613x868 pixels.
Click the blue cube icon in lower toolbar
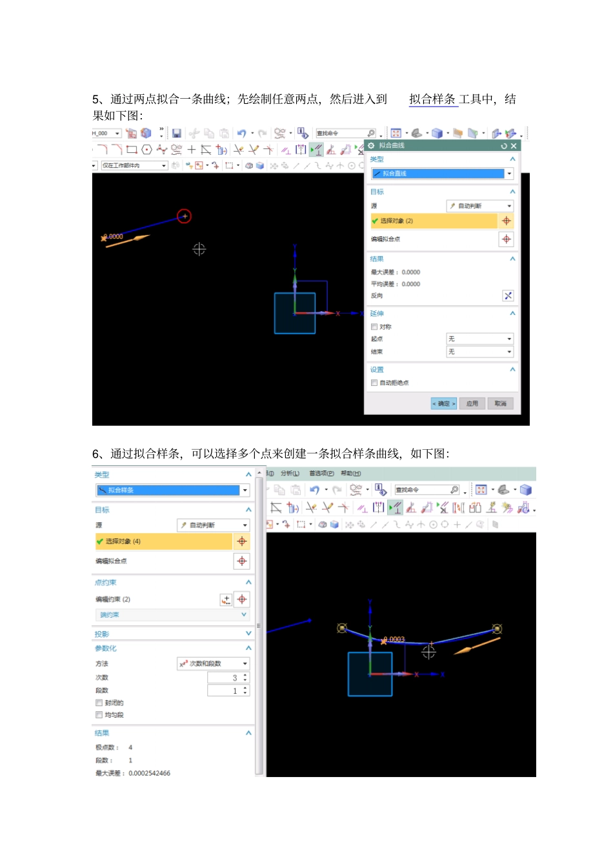tap(526, 490)
